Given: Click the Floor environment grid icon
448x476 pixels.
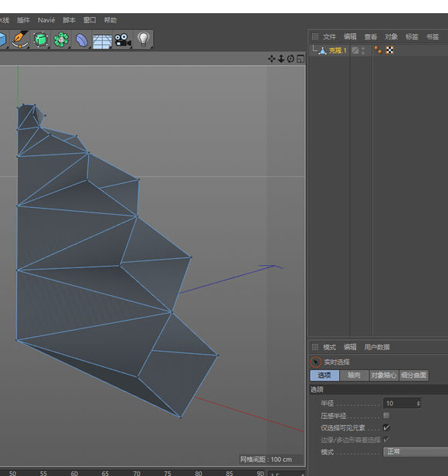Looking at the screenshot, I should click(102, 41).
